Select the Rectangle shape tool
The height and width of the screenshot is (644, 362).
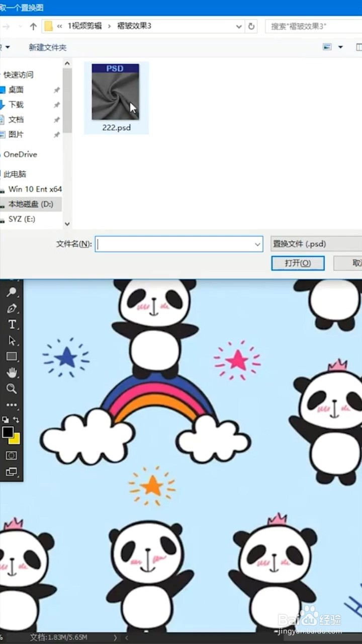pos(12,356)
